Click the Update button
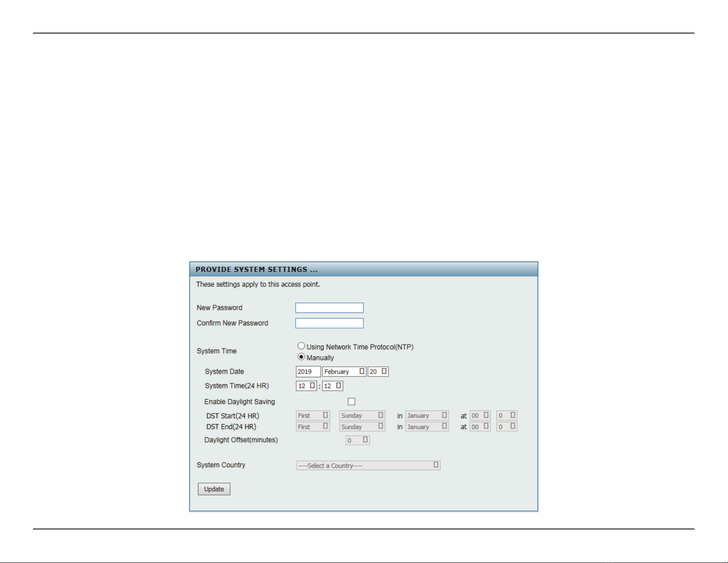728x563 pixels. point(214,489)
